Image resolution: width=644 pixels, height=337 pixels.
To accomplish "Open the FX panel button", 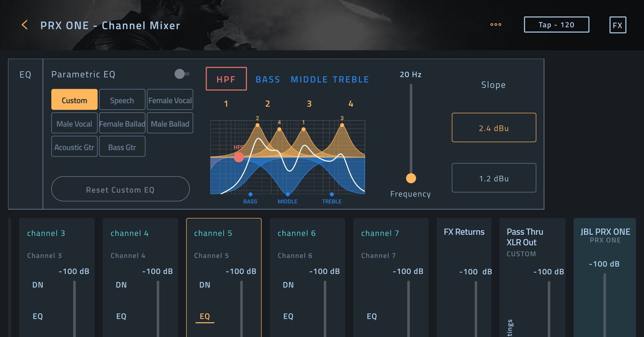I will (618, 25).
